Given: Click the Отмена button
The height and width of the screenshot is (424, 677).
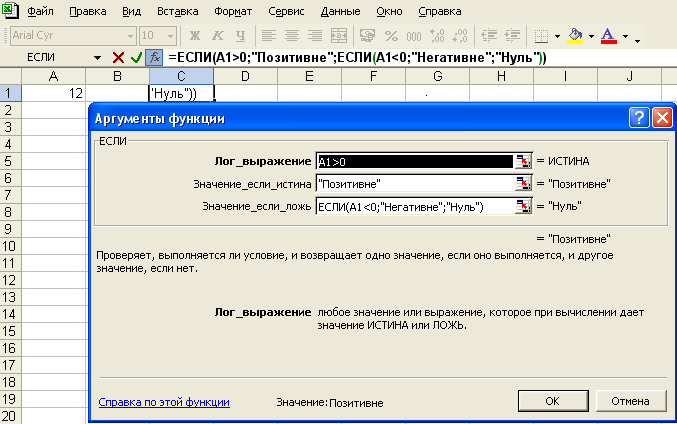Looking at the screenshot, I should click(630, 401).
